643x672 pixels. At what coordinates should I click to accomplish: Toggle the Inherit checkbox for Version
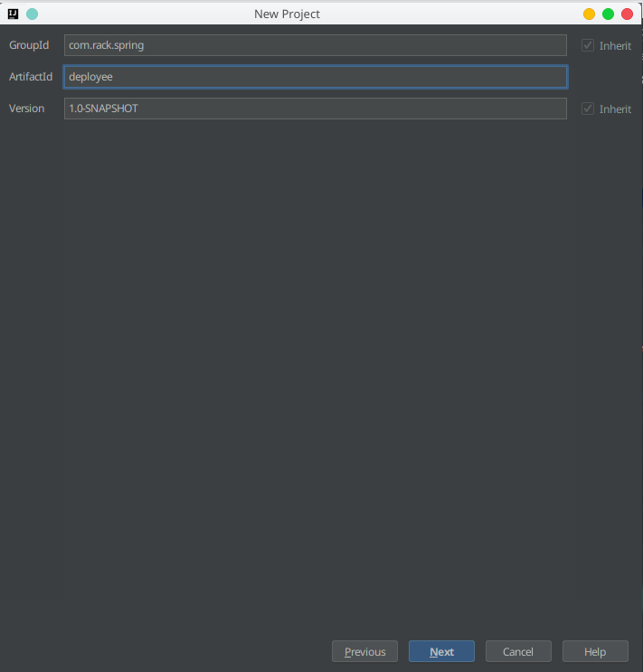(x=588, y=109)
